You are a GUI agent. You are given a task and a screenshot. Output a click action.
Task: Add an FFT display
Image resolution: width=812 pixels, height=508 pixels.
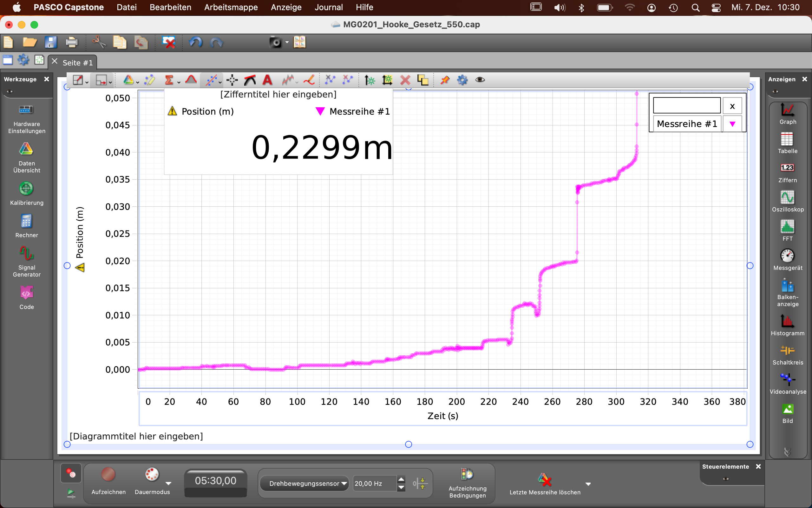click(788, 231)
